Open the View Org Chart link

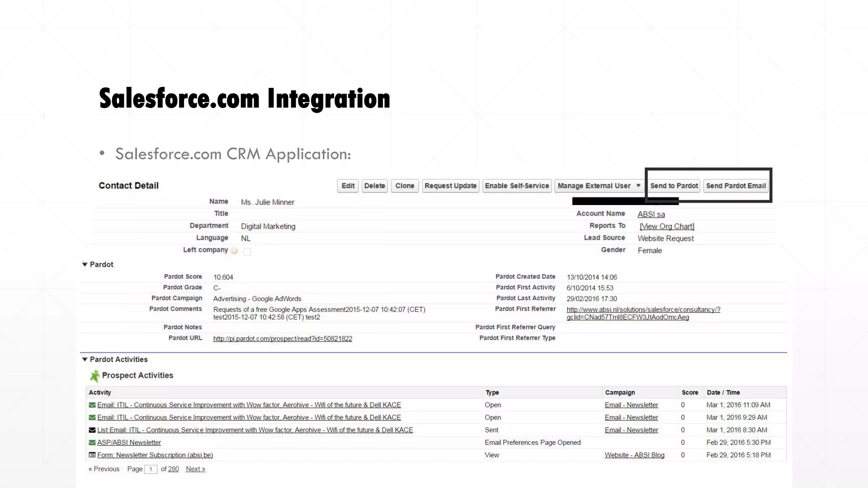[667, 226]
